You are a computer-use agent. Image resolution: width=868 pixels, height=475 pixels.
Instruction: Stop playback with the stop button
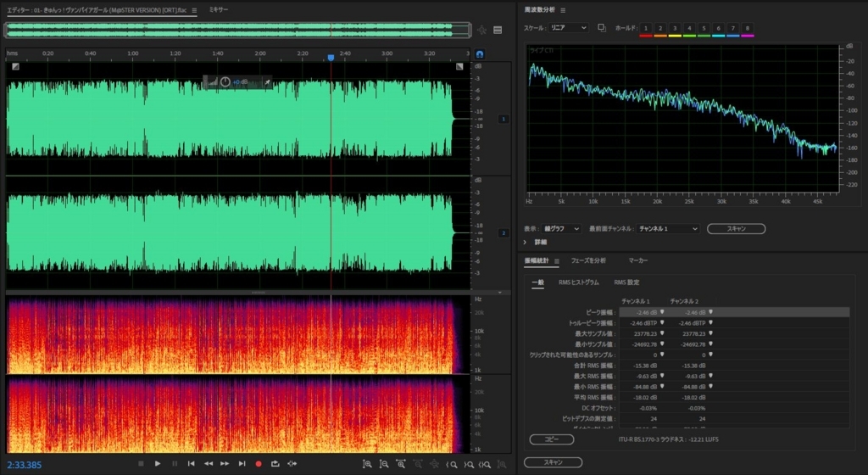pos(141,464)
